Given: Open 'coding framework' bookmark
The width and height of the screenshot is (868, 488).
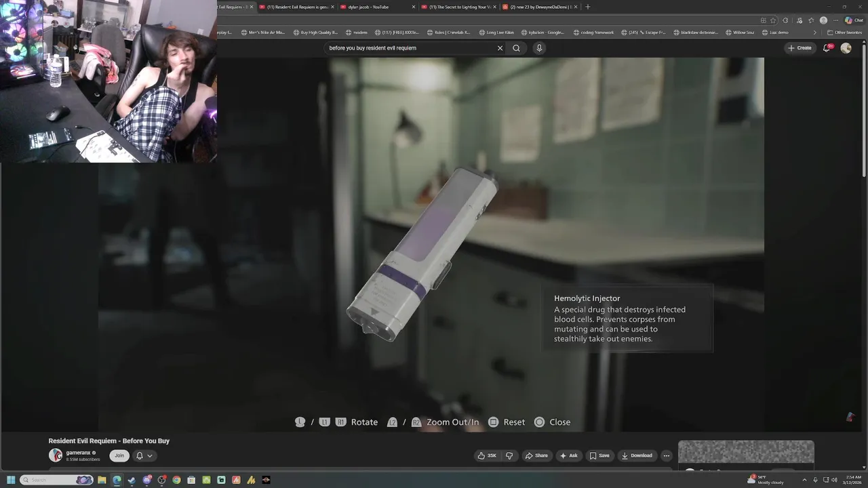Looking at the screenshot, I should [593, 33].
